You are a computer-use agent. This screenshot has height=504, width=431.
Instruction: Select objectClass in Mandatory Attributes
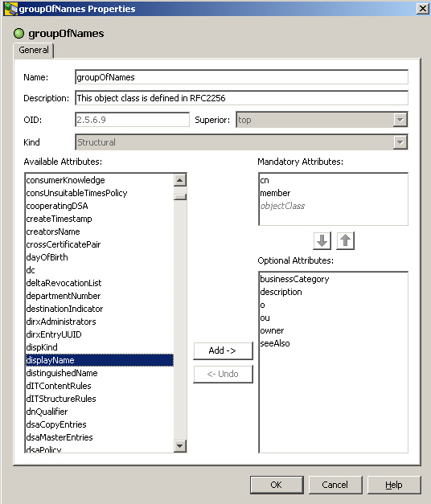[x=333, y=206]
